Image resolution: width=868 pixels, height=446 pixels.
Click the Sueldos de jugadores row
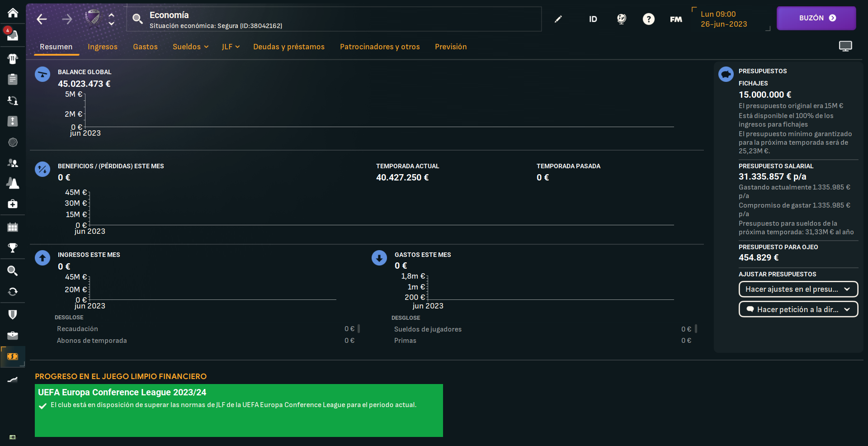click(542, 329)
